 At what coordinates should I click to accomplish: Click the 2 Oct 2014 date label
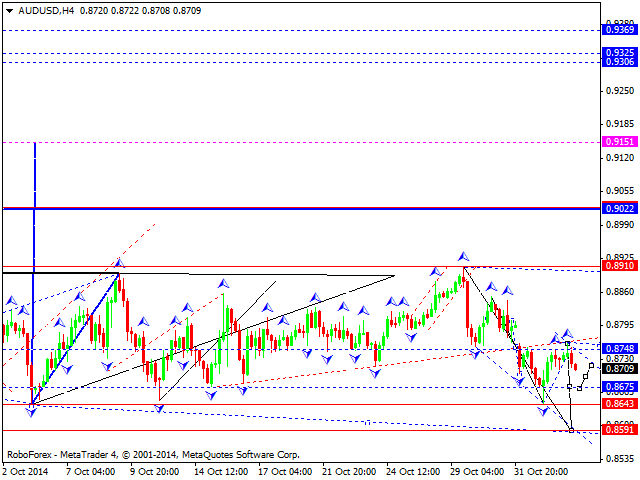tap(24, 470)
